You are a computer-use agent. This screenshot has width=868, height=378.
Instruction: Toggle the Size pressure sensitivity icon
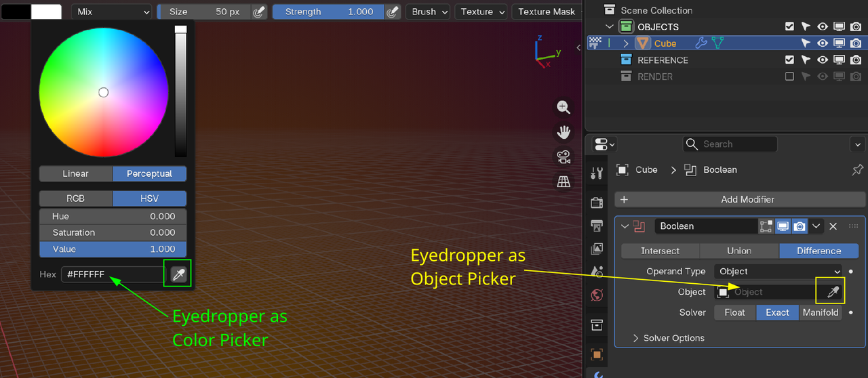click(x=258, y=12)
